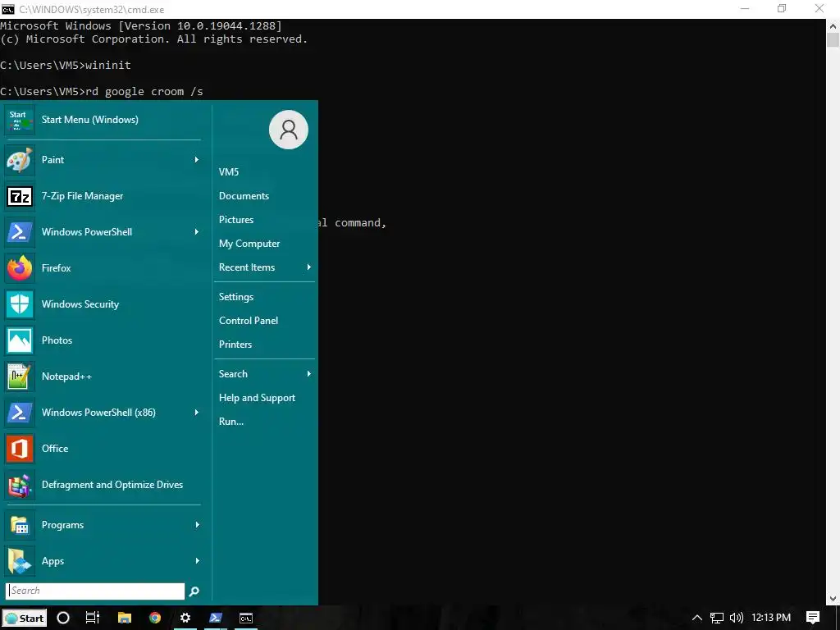The height and width of the screenshot is (630, 840).
Task: Open File Explorer on the taskbar
Action: point(125,618)
